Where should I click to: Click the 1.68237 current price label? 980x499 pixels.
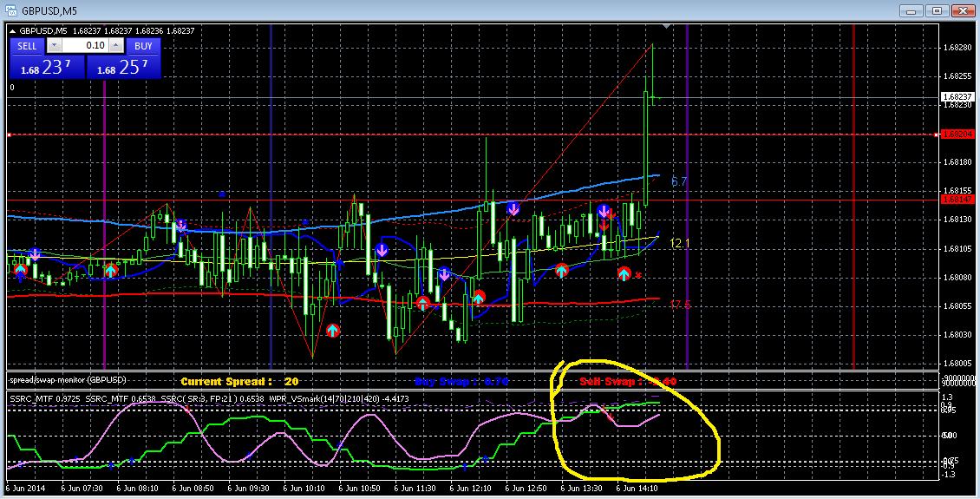957,97
